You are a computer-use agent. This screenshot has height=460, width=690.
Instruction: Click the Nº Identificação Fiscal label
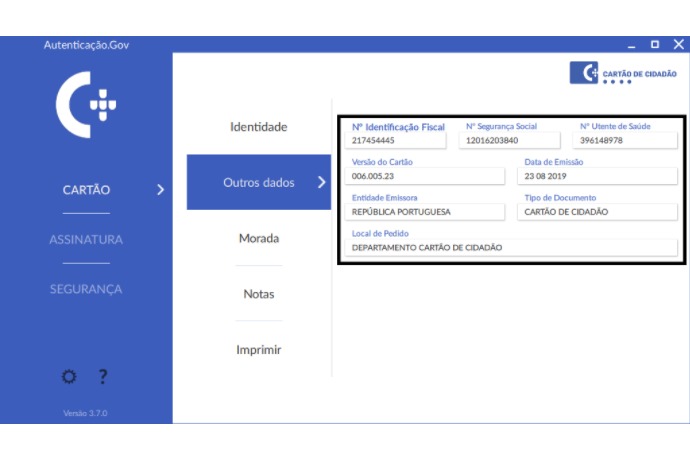click(398, 127)
